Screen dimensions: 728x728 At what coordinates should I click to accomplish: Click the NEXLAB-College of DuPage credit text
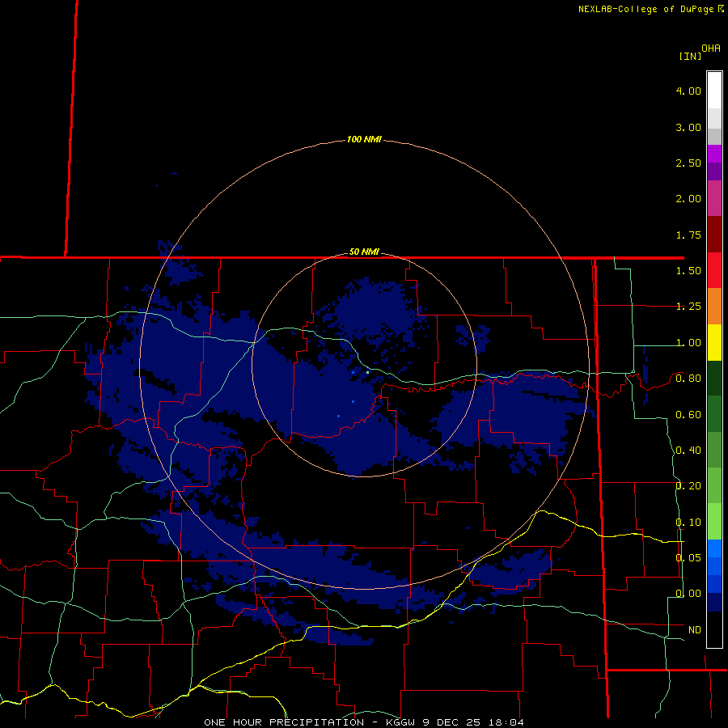point(650,9)
